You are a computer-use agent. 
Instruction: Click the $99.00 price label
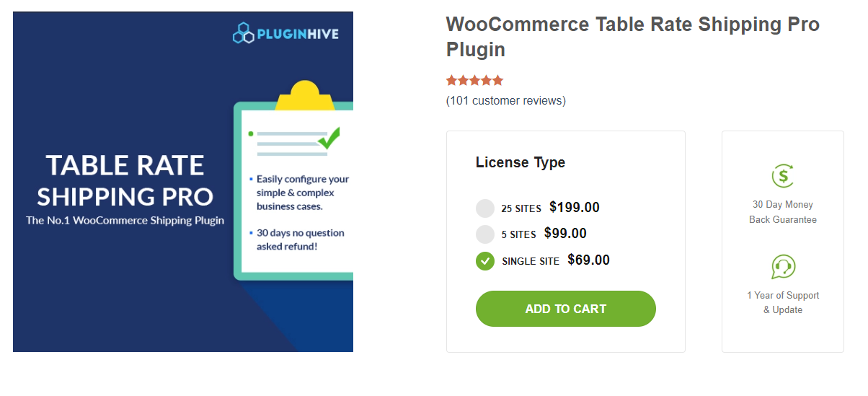[565, 234]
